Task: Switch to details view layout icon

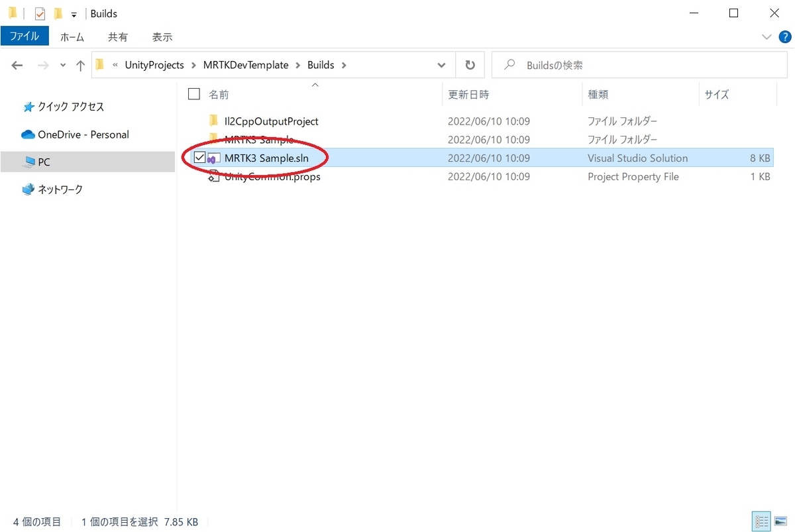Action: click(762, 521)
